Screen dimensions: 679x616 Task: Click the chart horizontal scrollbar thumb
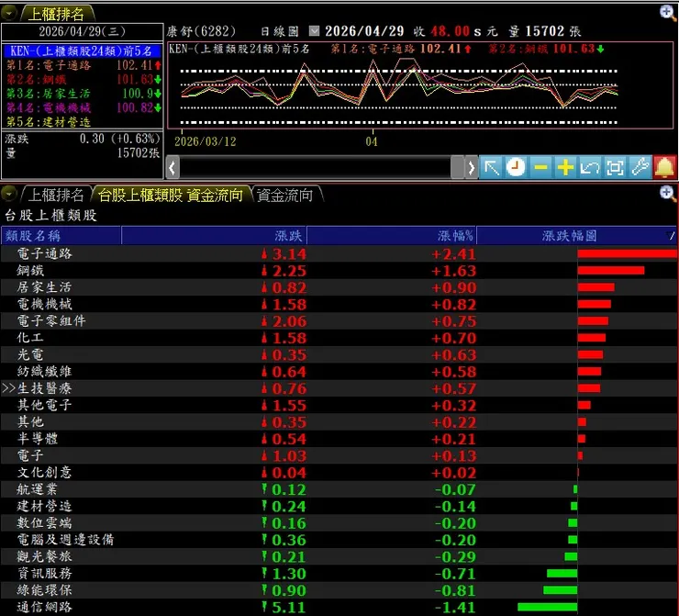[x=457, y=167]
